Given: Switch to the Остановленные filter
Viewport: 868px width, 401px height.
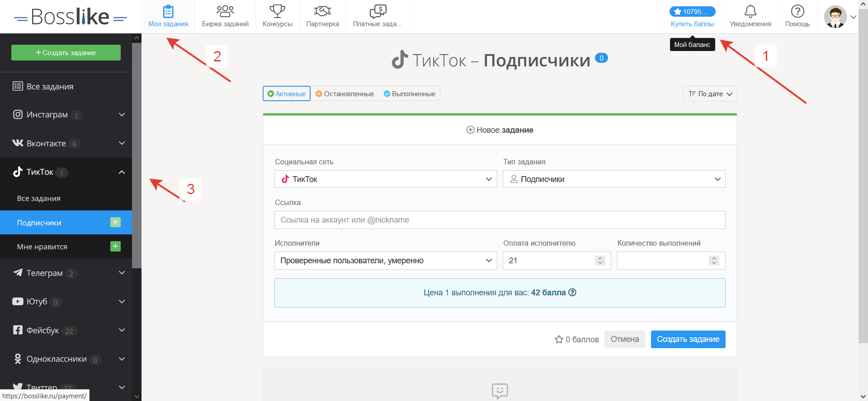Looking at the screenshot, I should coord(344,94).
